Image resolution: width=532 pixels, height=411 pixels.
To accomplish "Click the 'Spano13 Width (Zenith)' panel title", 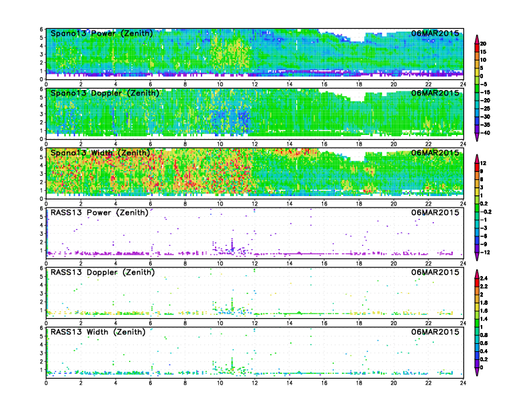I will click(100, 153).
